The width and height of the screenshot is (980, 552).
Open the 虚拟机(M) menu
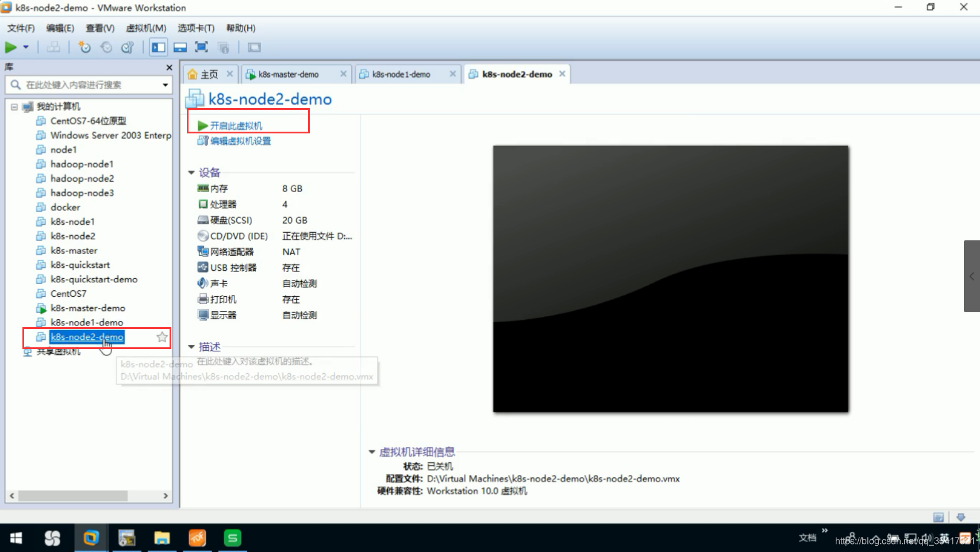click(x=146, y=28)
